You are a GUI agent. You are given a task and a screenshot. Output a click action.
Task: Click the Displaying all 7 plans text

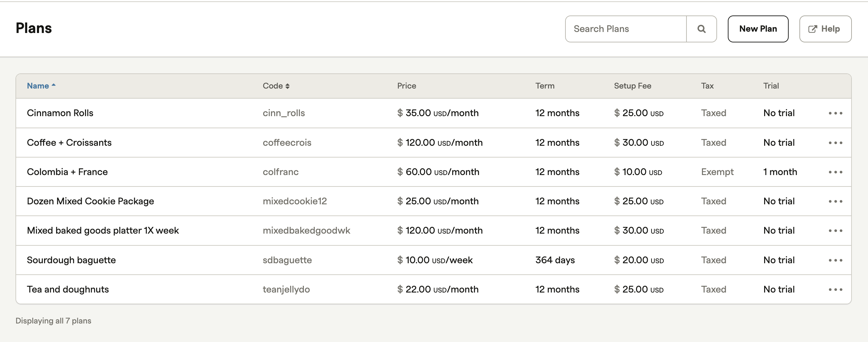click(53, 321)
